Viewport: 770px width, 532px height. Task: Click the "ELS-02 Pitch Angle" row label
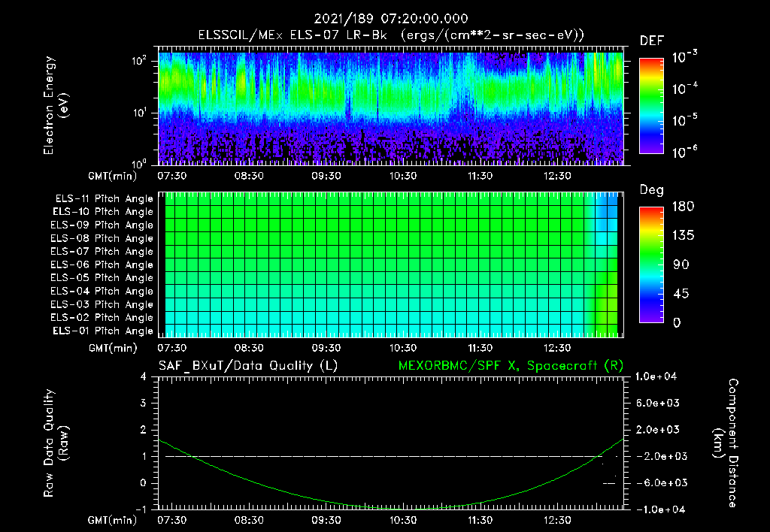[102, 318]
